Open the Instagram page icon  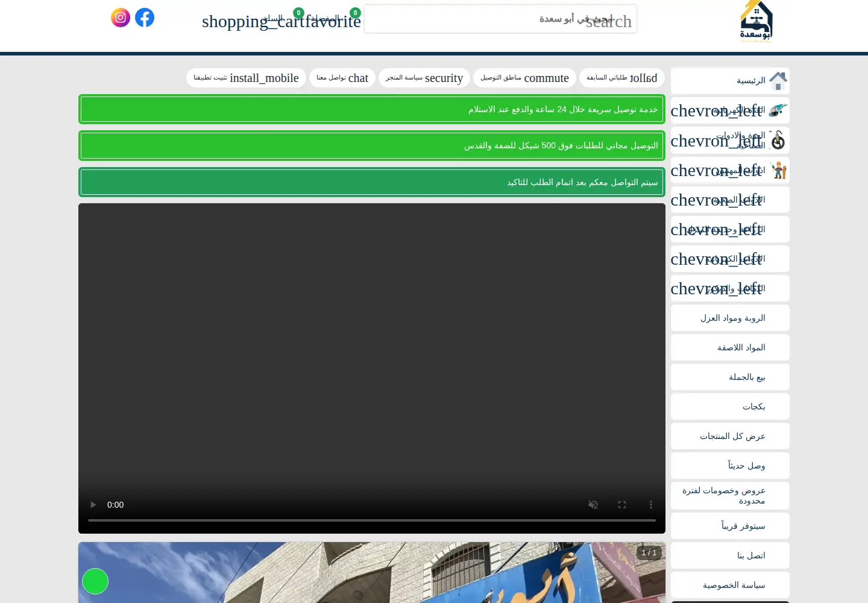(121, 17)
